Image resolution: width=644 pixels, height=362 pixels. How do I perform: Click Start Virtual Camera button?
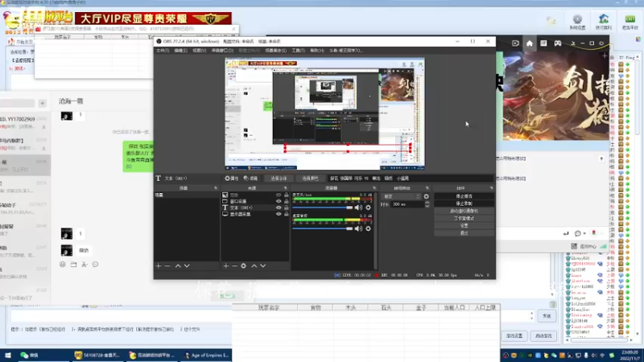[464, 211]
